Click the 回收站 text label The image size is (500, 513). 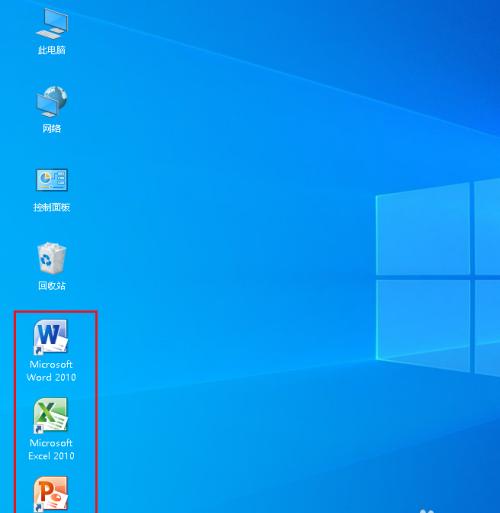tap(51, 286)
